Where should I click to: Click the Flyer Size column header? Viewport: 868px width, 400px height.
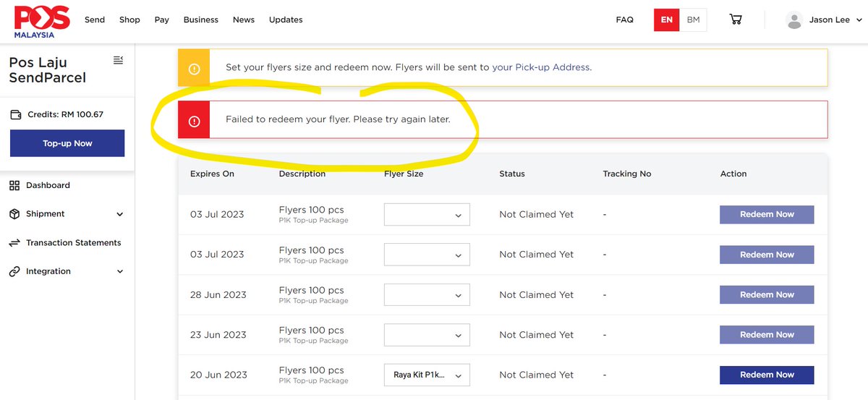404,174
